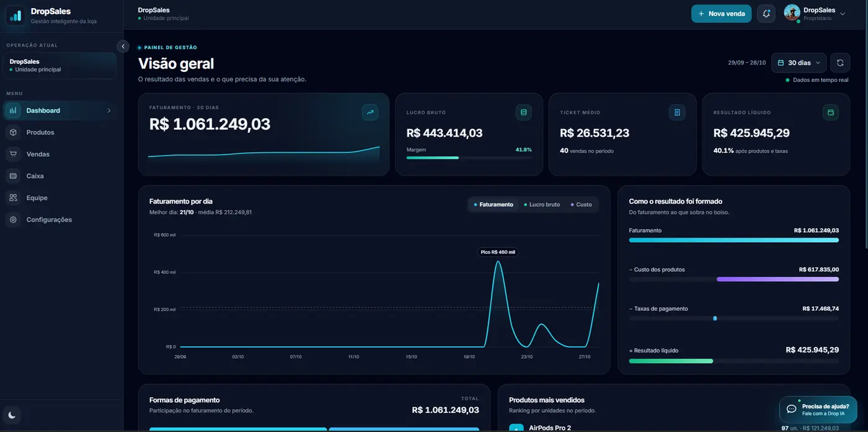The height and width of the screenshot is (432, 868).
Task: Click the AirPods Pro 2 product name
Action: coord(550,428)
